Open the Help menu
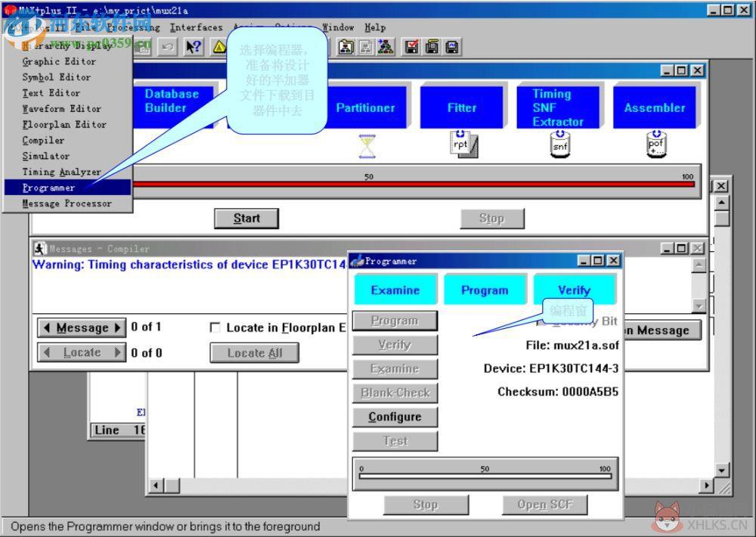 pos(375,27)
